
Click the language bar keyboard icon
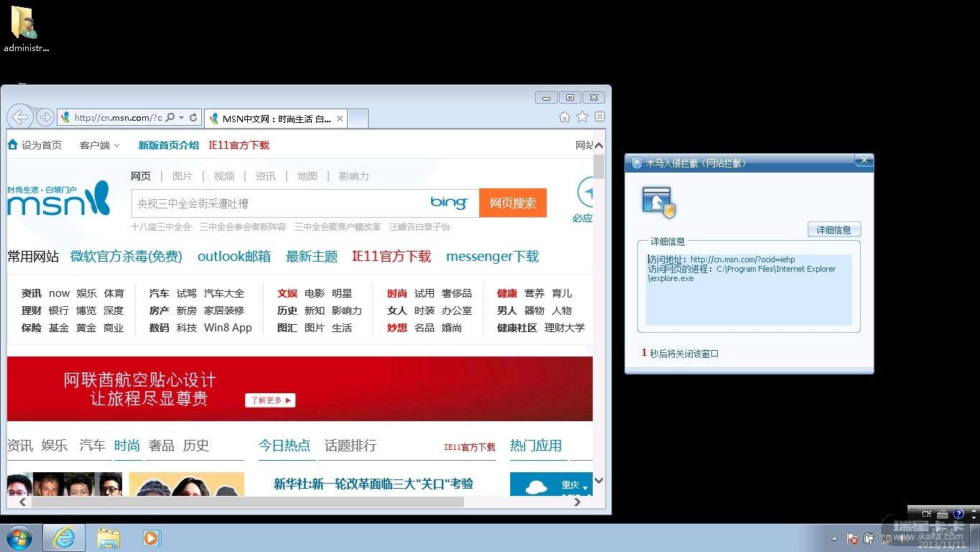[x=943, y=514]
